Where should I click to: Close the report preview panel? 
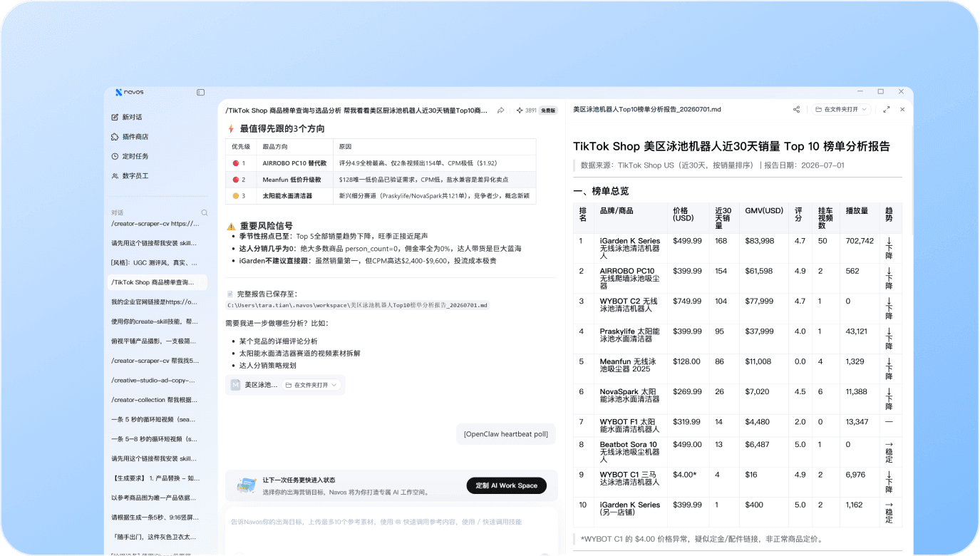[902, 110]
